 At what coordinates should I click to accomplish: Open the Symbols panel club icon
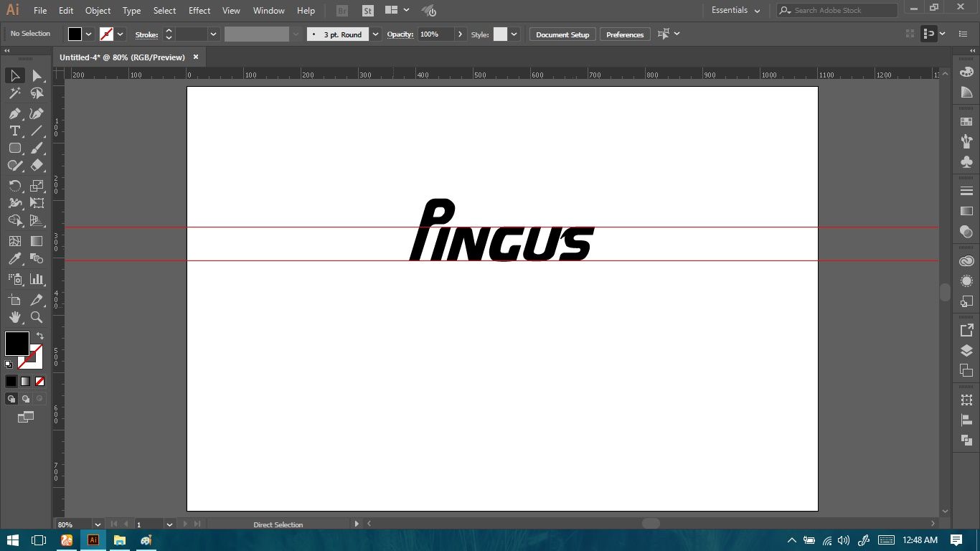coord(966,162)
